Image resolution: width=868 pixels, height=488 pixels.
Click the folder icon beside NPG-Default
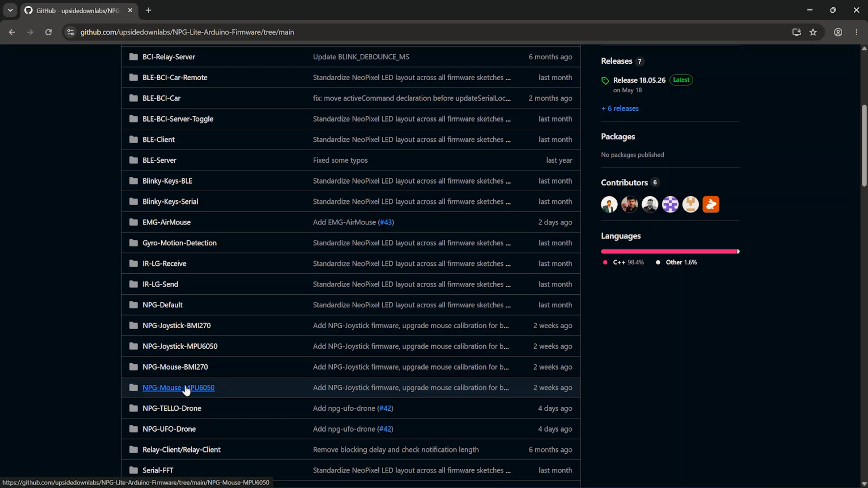pyautogui.click(x=133, y=305)
